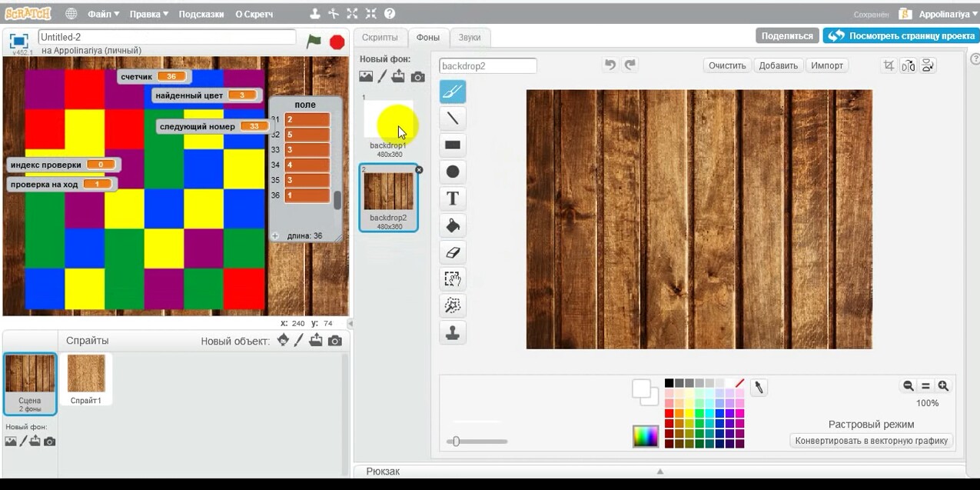The image size is (980, 490).
Task: Open the Файл menu
Action: pyautogui.click(x=103, y=14)
